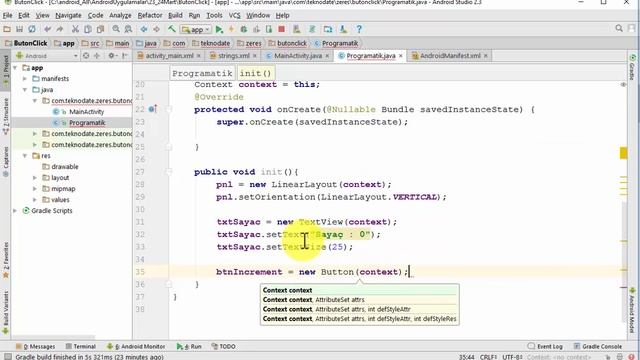The width and height of the screenshot is (640, 360).
Task: Navigate Back with the left arrow icon
Action: click(144, 29)
